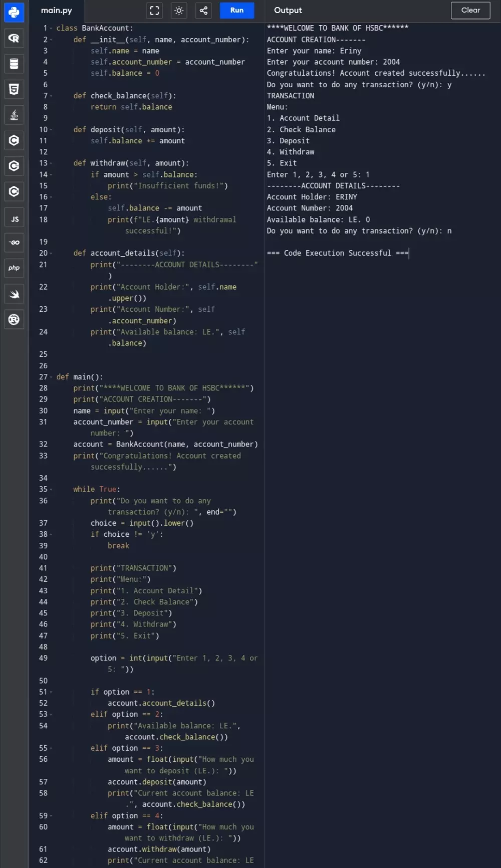Viewport: 501px width, 868px height.
Task: Fold the __init__ method at line 2
Action: pyautogui.click(x=51, y=40)
